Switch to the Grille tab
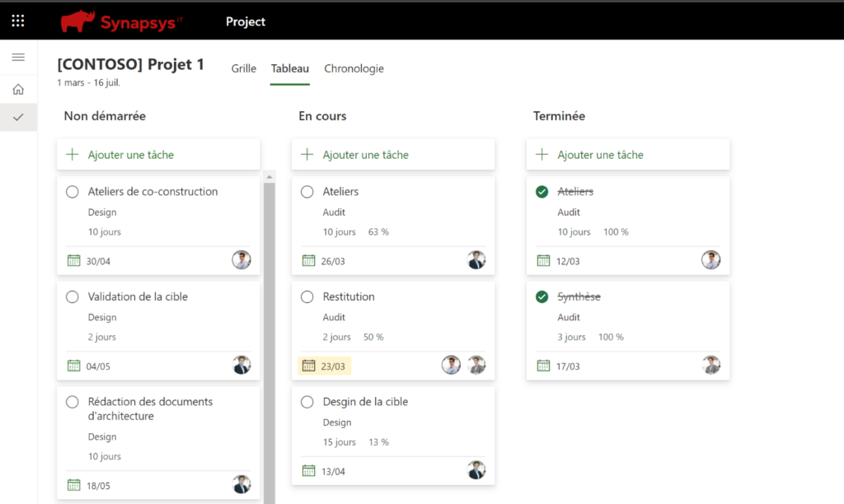The height and width of the screenshot is (504, 844). click(243, 68)
